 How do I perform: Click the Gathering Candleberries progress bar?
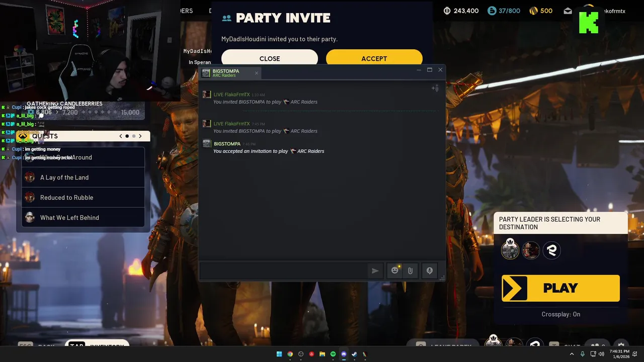pos(83,112)
